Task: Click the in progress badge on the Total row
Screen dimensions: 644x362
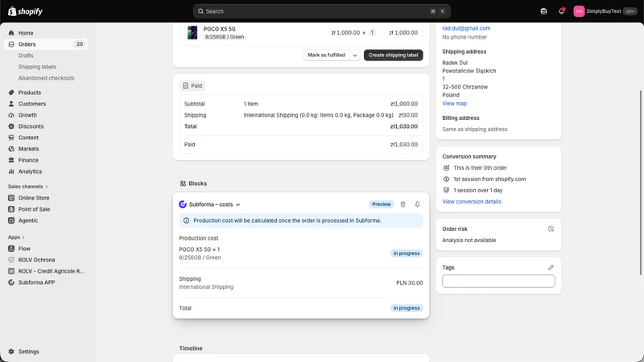Action: (407, 308)
